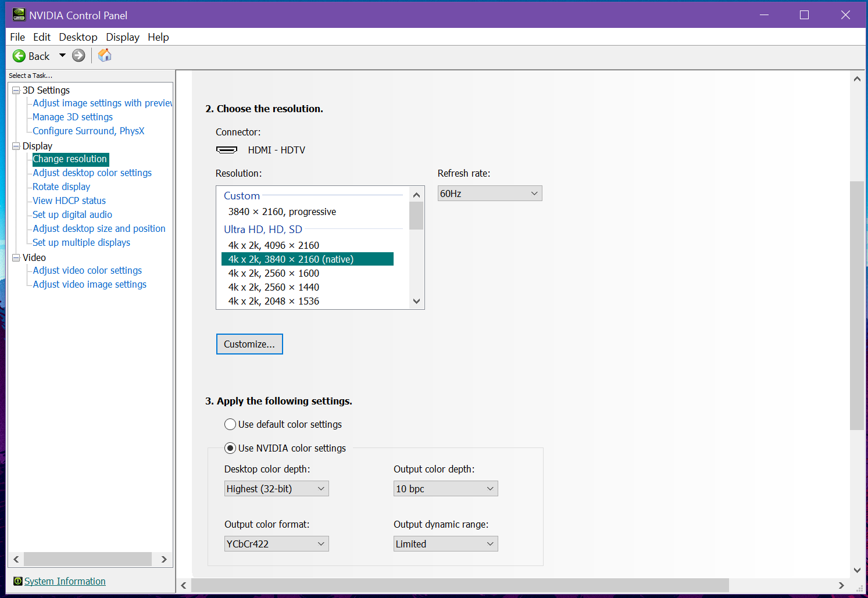Click main panel scroll up arrow
The height and width of the screenshot is (598, 868).
click(x=857, y=79)
